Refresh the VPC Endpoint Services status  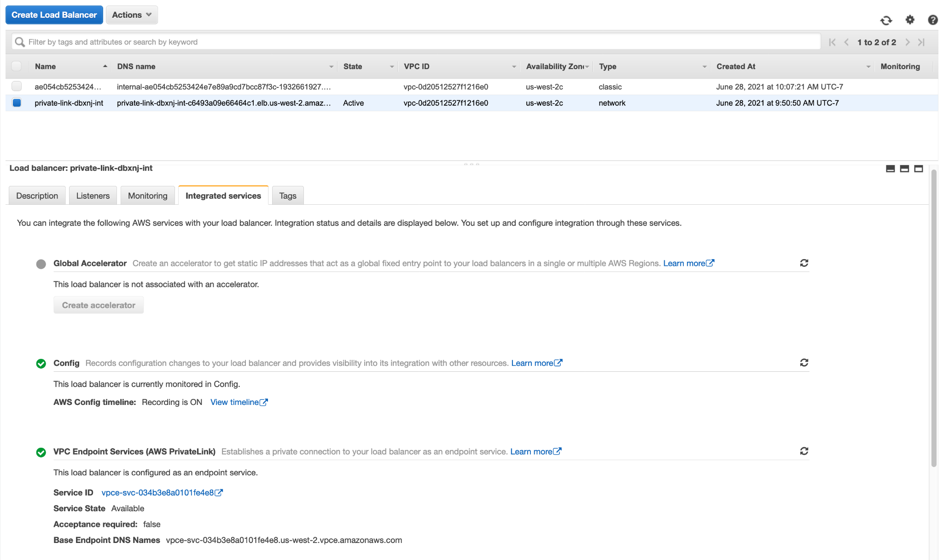coord(804,451)
